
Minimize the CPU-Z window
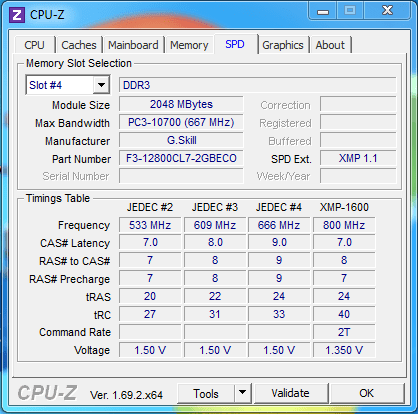click(x=323, y=11)
